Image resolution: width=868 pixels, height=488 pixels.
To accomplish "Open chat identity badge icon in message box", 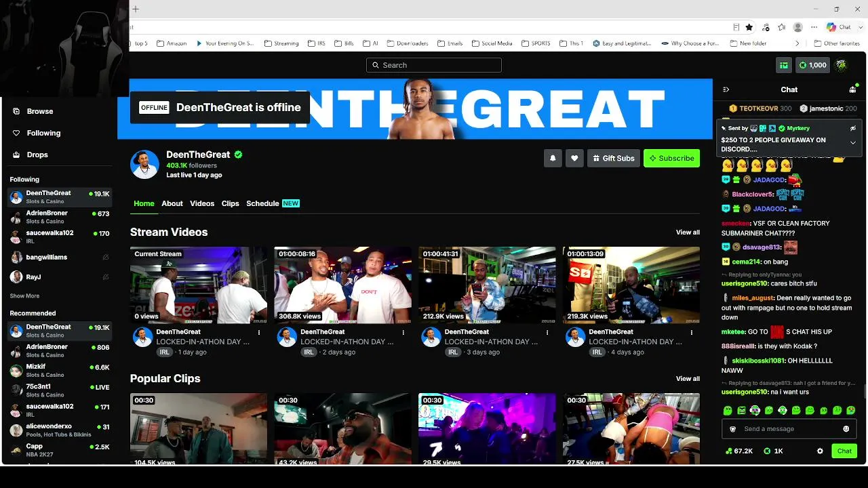I will [x=732, y=429].
